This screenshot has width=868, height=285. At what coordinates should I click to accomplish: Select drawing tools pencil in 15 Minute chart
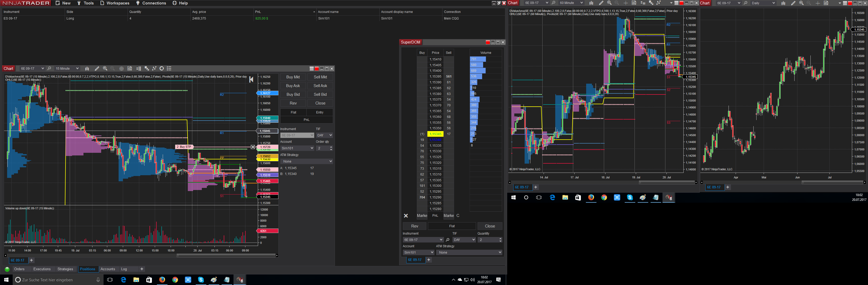click(97, 68)
